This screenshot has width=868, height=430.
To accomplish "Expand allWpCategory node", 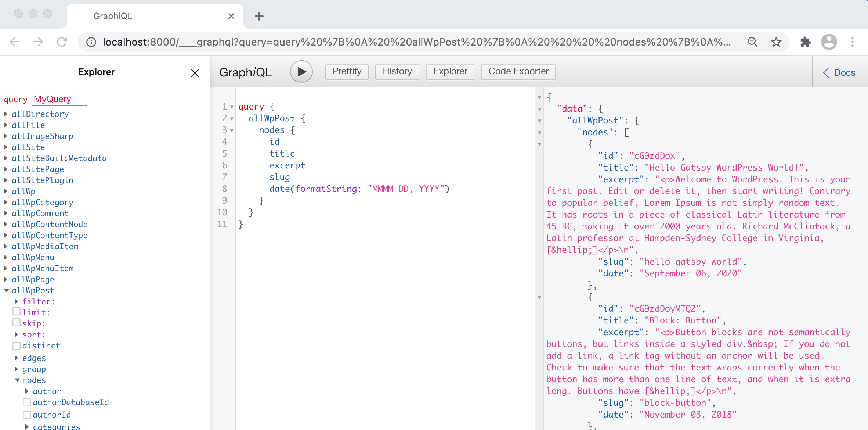I will (x=6, y=202).
